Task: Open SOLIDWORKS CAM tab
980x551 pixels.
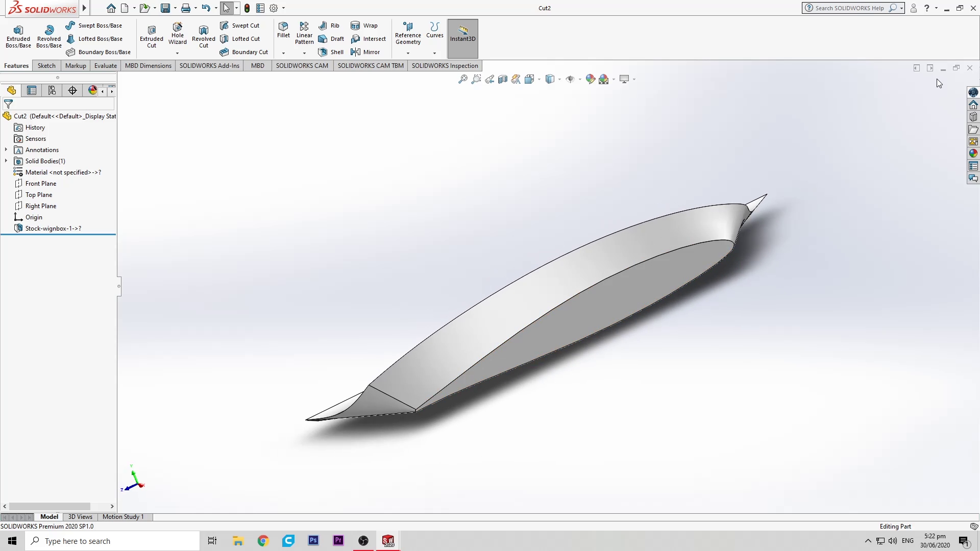Action: click(x=302, y=66)
